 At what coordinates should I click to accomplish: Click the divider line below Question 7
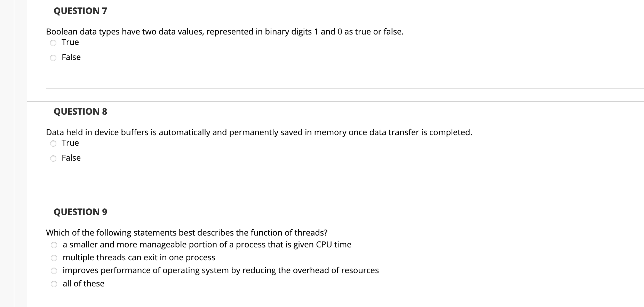313,88
